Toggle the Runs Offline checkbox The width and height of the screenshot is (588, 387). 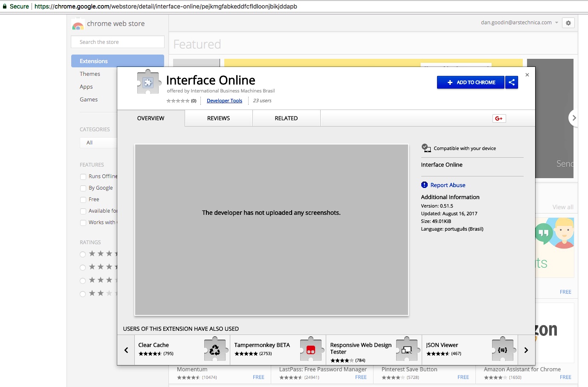pos(83,176)
